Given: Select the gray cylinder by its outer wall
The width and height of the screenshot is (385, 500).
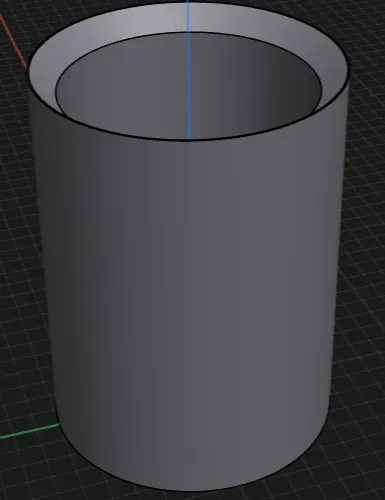Looking at the screenshot, I should point(190,300).
